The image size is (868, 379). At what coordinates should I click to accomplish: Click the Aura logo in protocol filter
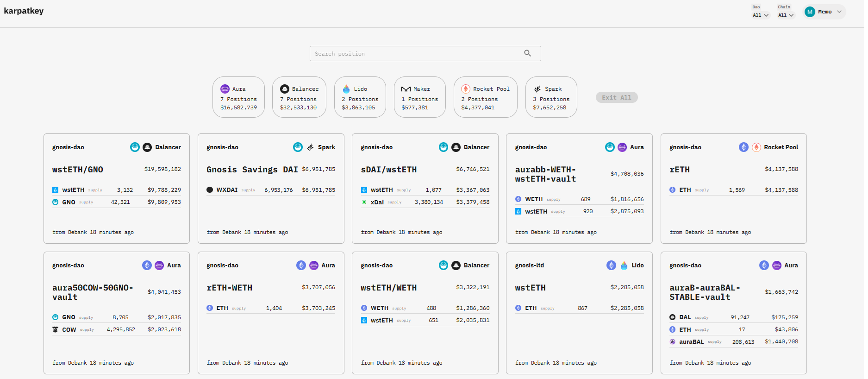click(225, 89)
